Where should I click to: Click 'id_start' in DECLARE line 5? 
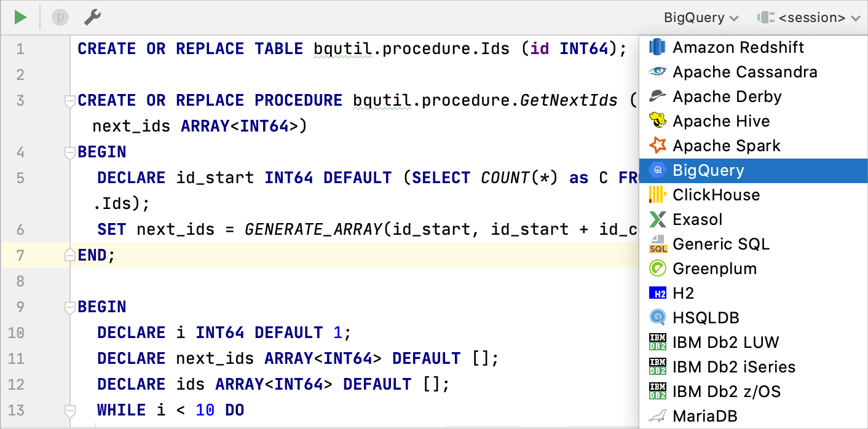pos(215,178)
